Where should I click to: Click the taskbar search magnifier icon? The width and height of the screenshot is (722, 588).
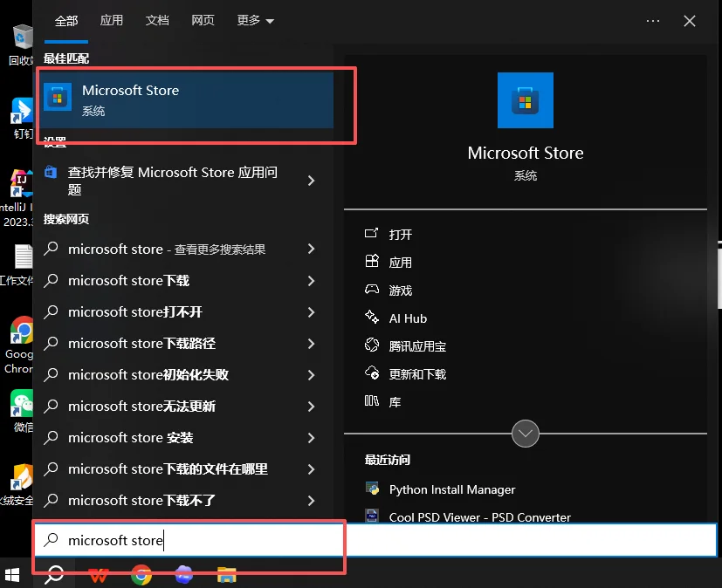coord(54,574)
